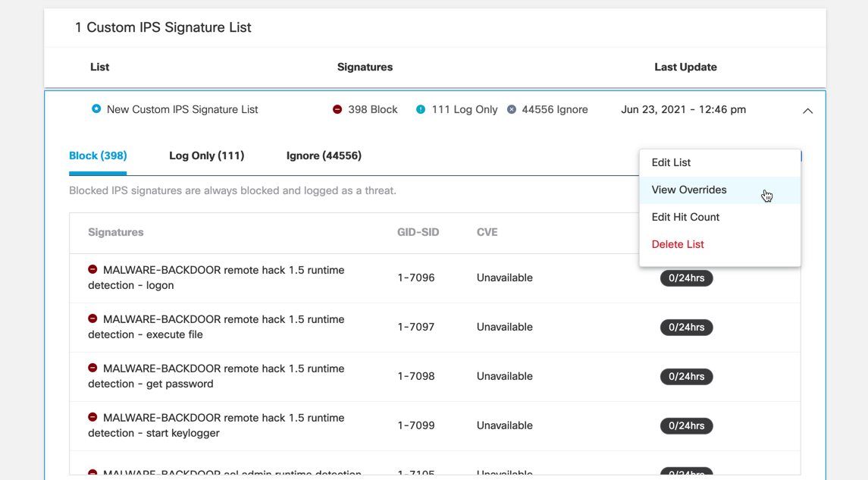Click the blue star icon beside list name
The height and width of the screenshot is (480, 868).
tap(96, 109)
